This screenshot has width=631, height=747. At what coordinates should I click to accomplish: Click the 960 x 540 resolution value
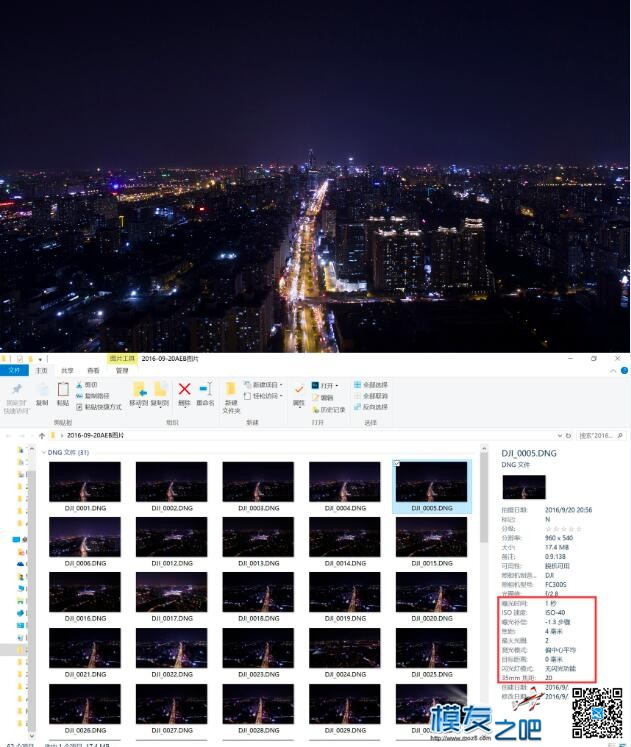pos(559,538)
